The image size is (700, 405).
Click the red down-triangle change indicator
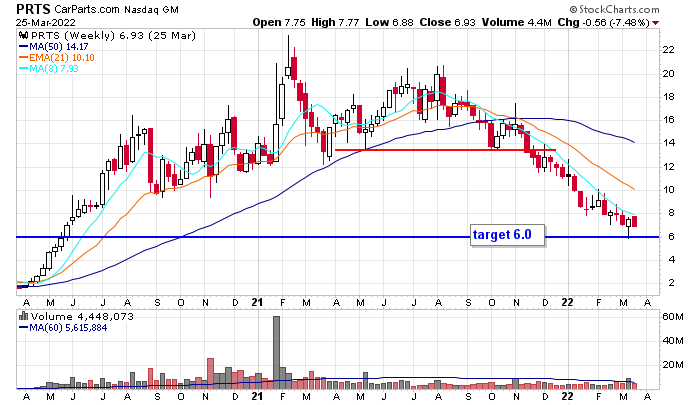click(655, 23)
